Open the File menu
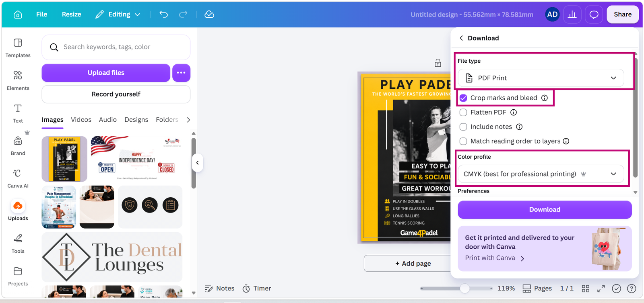The height and width of the screenshot is (303, 644). point(41,14)
